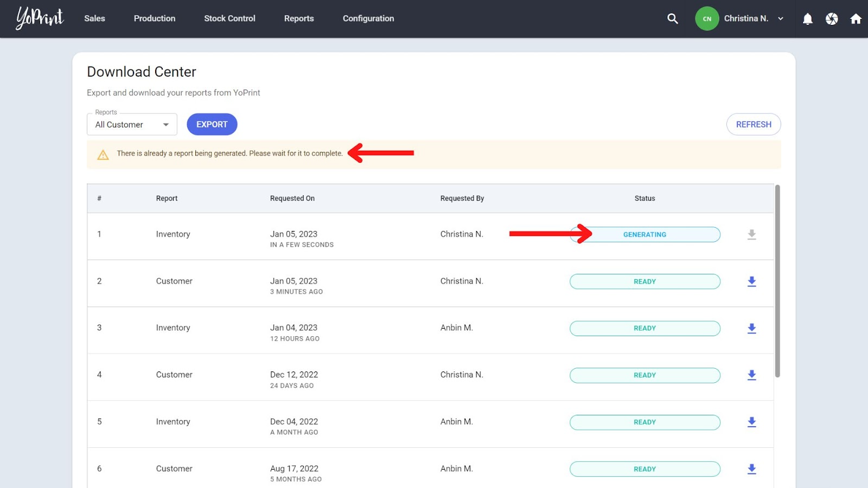
Task: Click the Download Center heading
Action: coord(142,72)
